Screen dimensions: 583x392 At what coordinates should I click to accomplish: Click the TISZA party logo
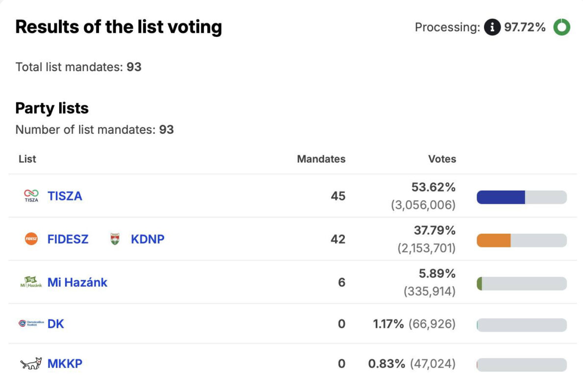(x=31, y=196)
